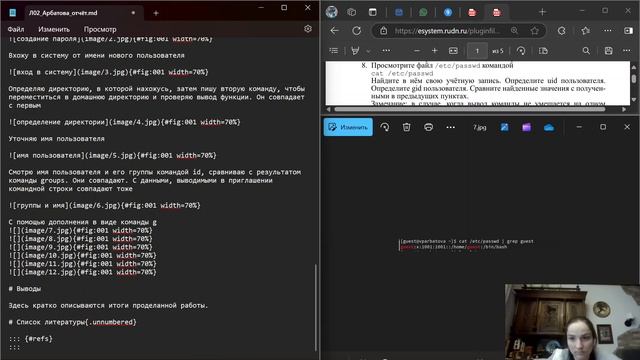The width and height of the screenshot is (640, 360).
Task: Open Edge Copilot/extensions icon
Action: [562, 31]
